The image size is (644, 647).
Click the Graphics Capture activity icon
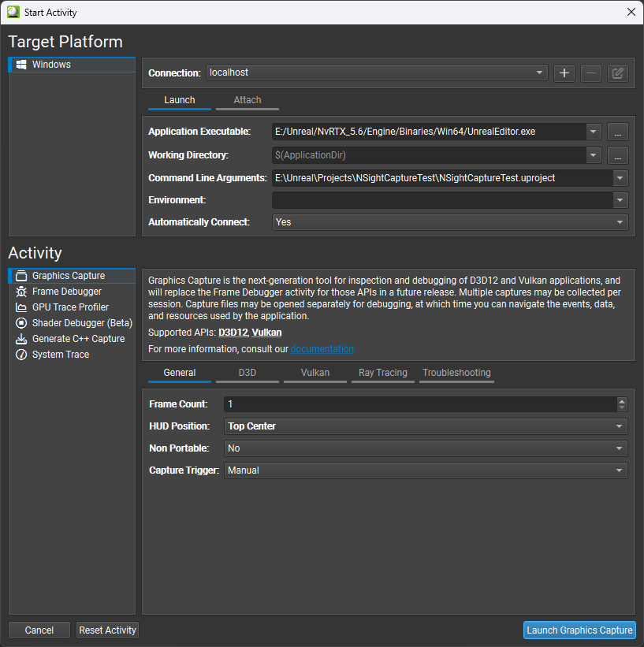[x=21, y=276]
